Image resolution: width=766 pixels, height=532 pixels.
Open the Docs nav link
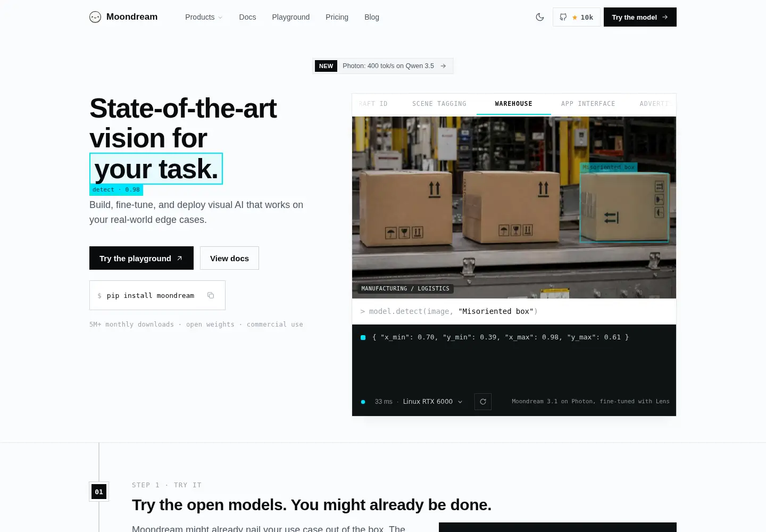pos(247,17)
